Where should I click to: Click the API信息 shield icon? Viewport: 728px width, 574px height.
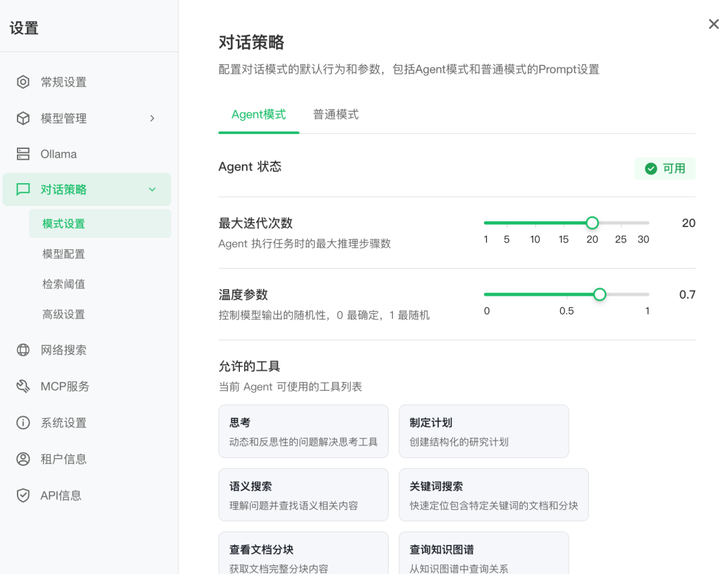pyautogui.click(x=23, y=496)
